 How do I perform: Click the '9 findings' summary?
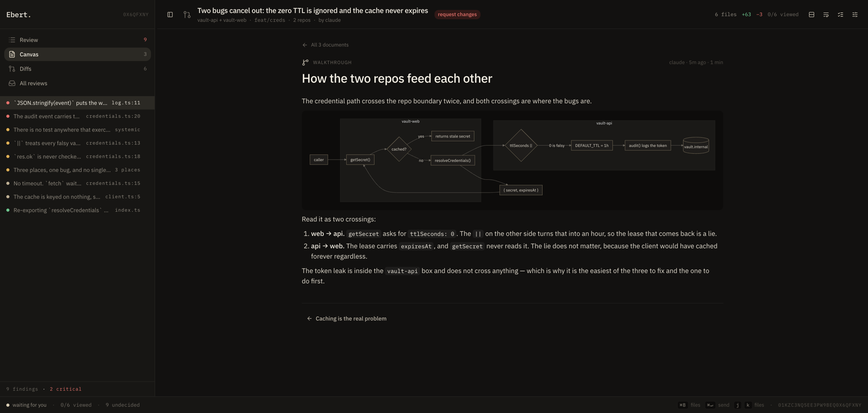point(22,389)
